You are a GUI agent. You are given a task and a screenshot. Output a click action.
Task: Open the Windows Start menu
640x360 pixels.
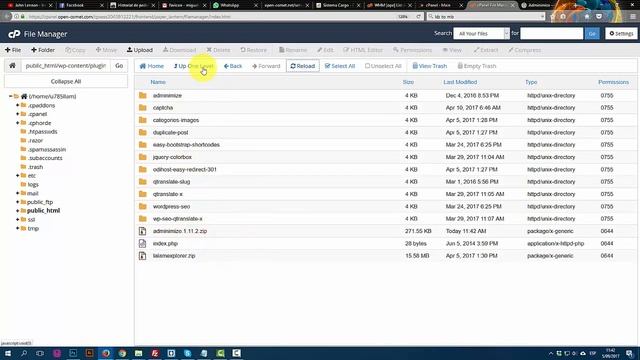point(8,353)
